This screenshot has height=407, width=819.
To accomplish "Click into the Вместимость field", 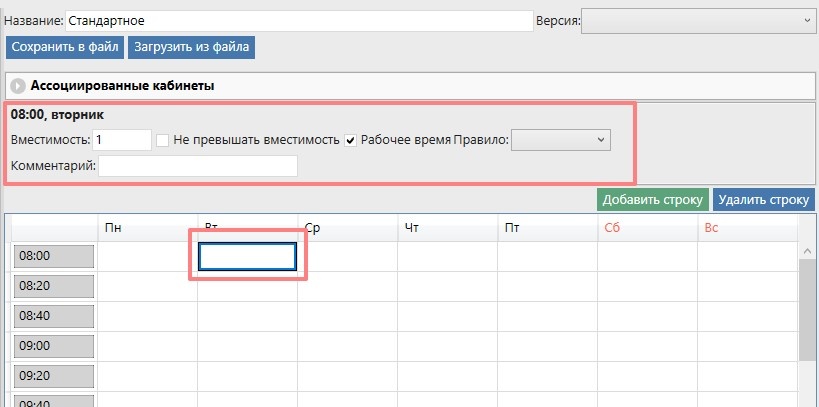I will [x=122, y=140].
